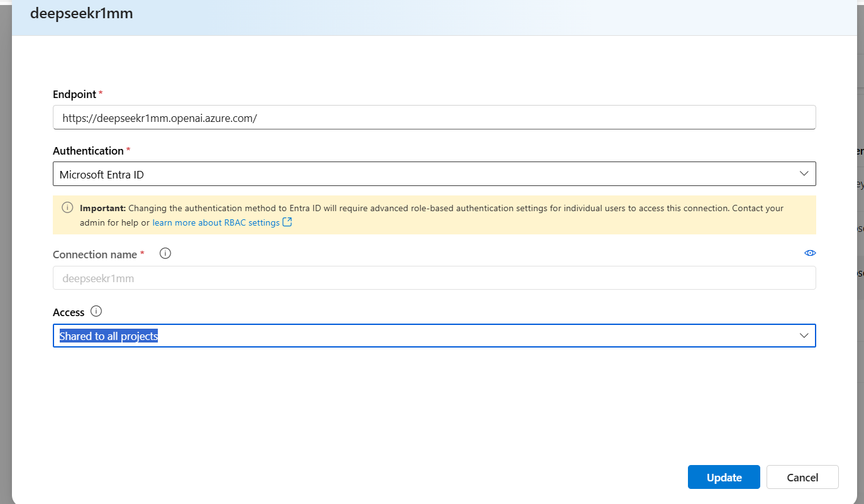The height and width of the screenshot is (504, 864).
Task: Click into the Endpoint URL field
Action: point(435,118)
